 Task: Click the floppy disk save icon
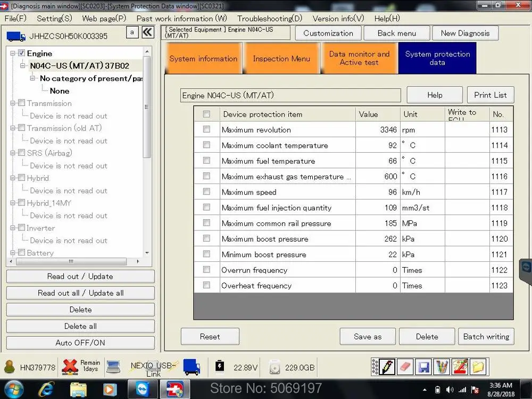click(423, 367)
